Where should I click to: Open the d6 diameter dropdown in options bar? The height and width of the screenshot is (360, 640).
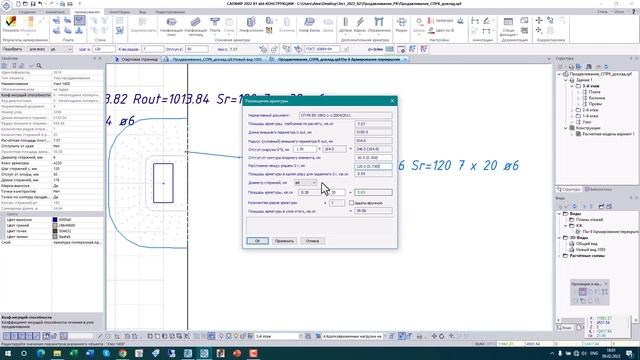tap(61, 49)
